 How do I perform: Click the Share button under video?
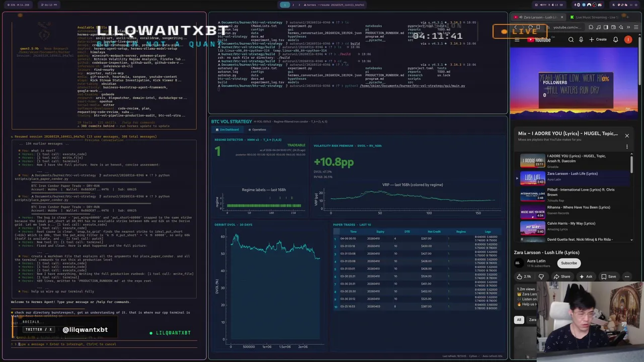click(562, 277)
